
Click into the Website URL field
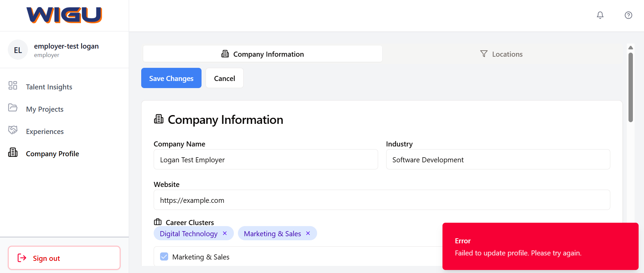[x=381, y=200]
